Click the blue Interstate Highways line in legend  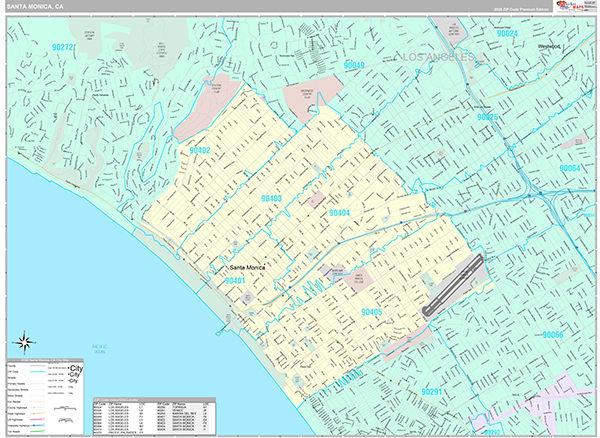pyautogui.click(x=38, y=425)
